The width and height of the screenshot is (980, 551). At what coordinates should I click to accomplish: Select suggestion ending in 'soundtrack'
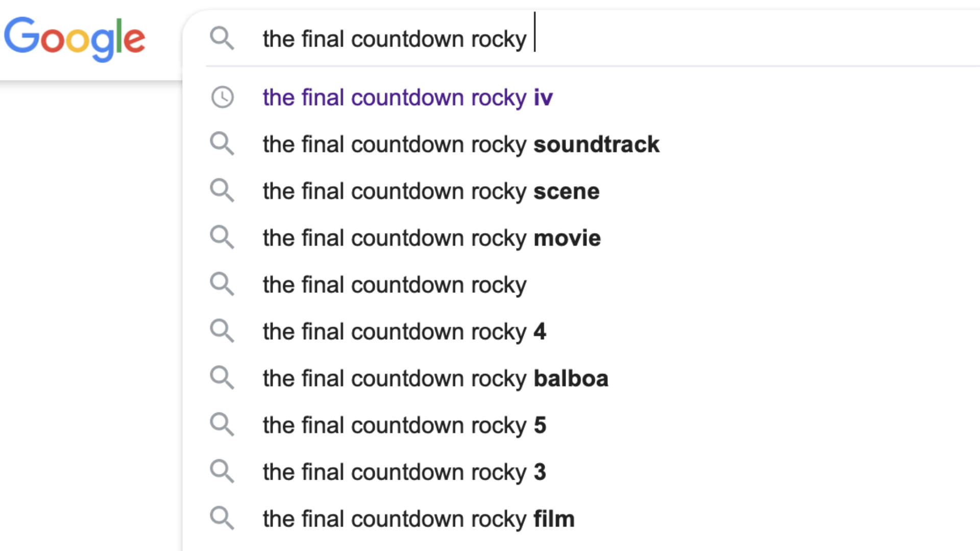[582, 144]
